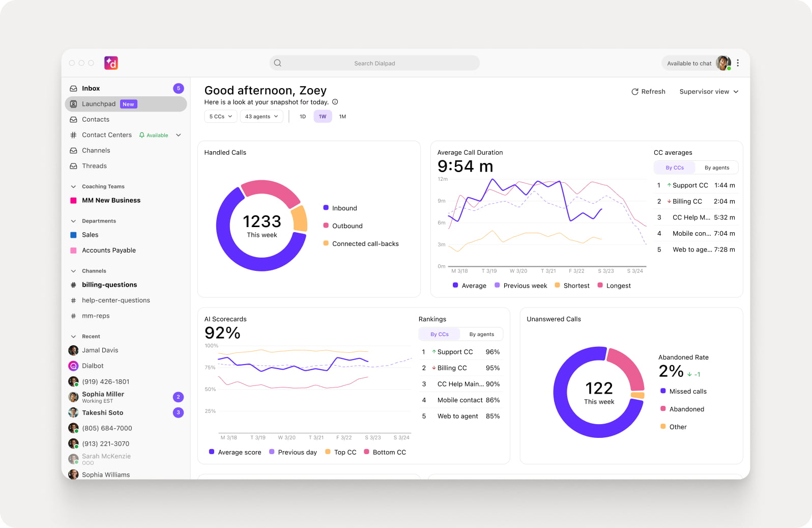Collapse the Recent section
This screenshot has width=812, height=528.
[73, 337]
